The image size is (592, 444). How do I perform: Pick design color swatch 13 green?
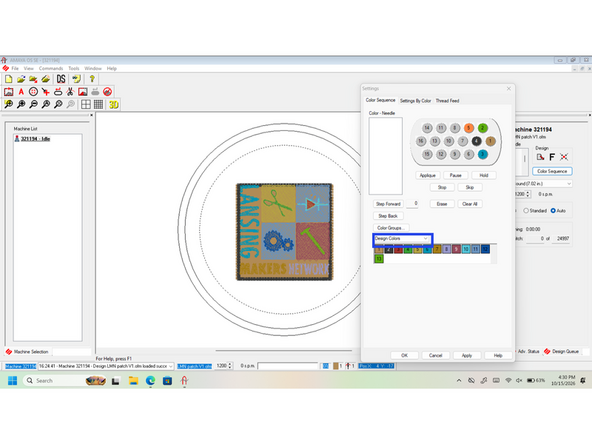379,259
